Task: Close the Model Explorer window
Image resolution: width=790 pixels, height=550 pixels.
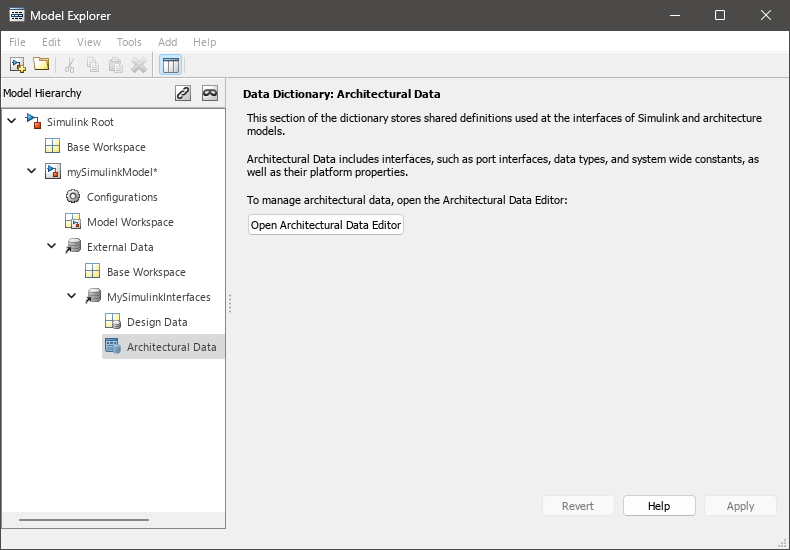Action: [x=766, y=15]
